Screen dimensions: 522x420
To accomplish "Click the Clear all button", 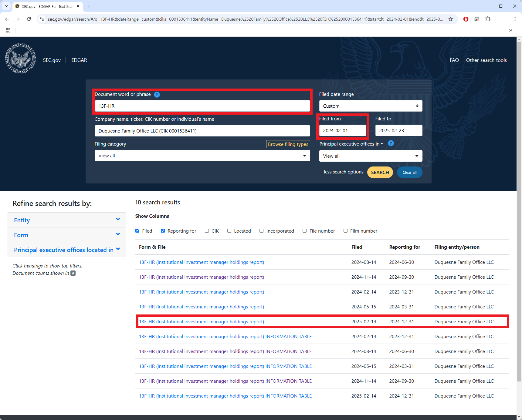I will pos(409,172).
